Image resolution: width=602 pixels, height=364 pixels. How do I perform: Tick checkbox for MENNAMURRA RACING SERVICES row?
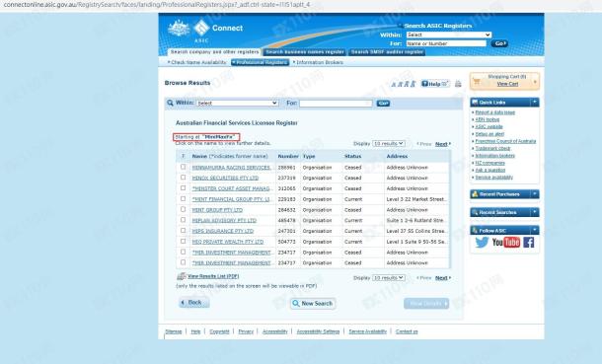point(184,167)
